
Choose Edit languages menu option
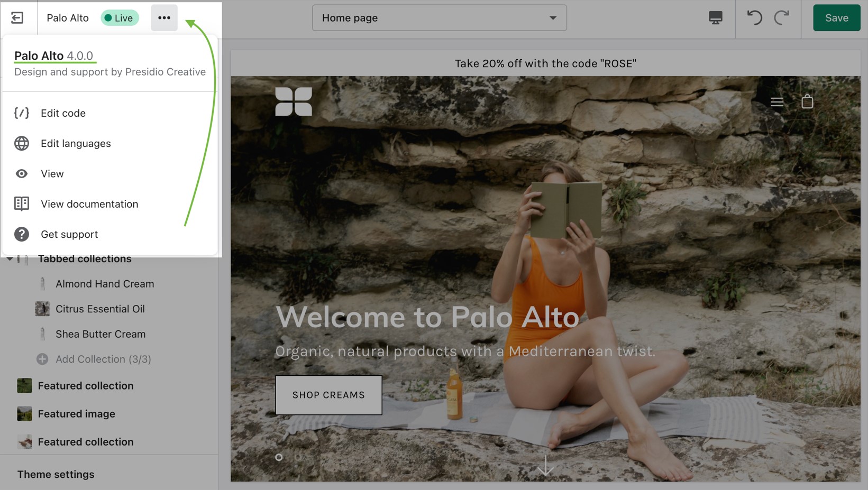[76, 143]
